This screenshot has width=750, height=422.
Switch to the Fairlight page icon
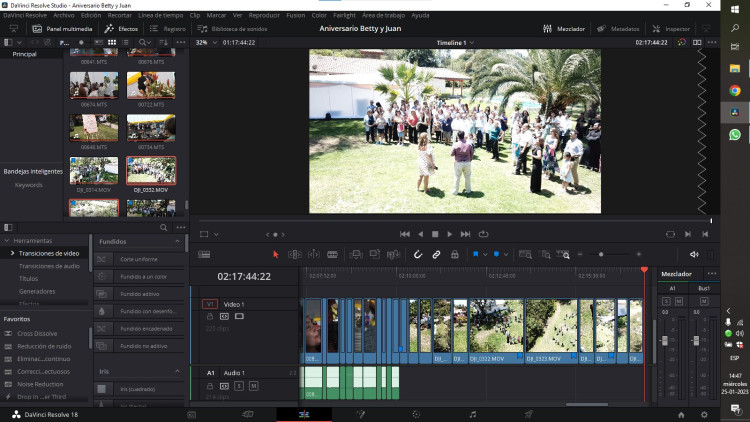473,414
